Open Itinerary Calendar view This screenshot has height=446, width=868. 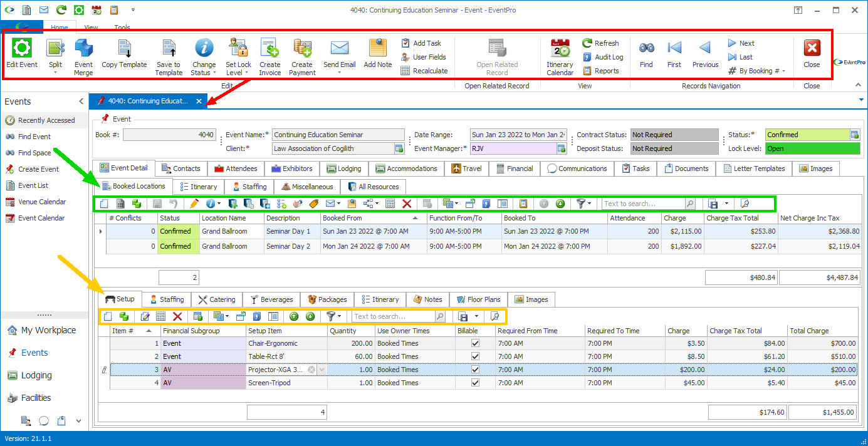pos(560,57)
